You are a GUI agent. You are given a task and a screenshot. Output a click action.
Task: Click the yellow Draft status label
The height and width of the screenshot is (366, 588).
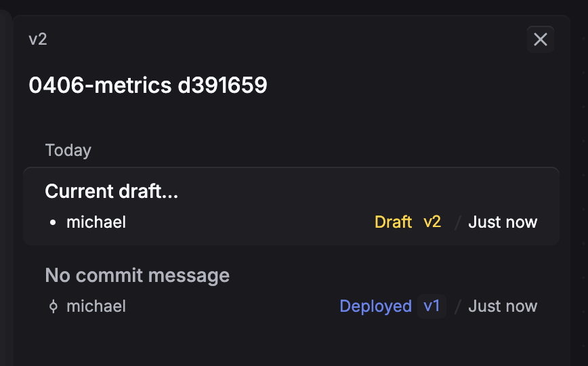[x=393, y=222]
